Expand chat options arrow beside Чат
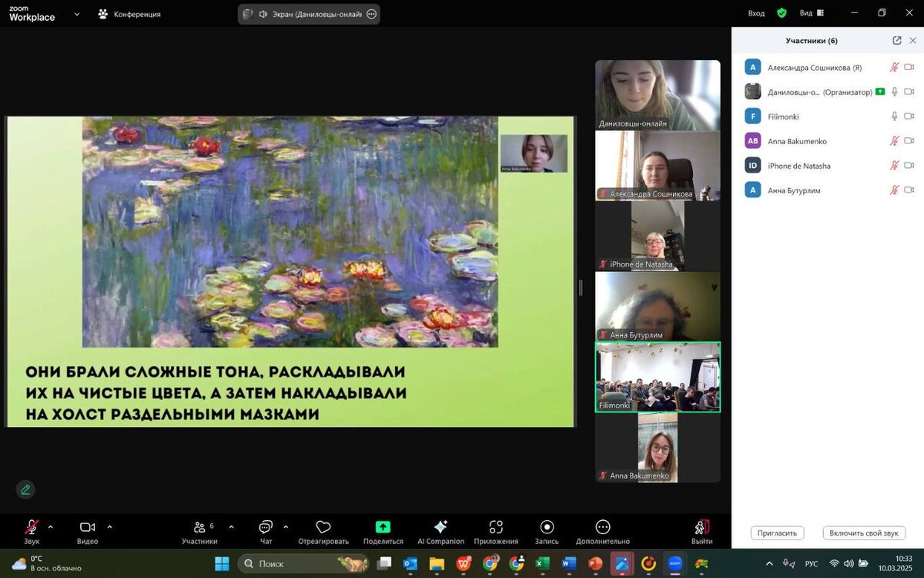Viewport: 924px width, 578px height. pyautogui.click(x=286, y=527)
